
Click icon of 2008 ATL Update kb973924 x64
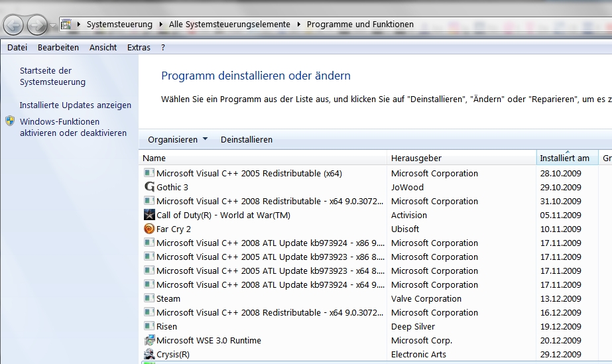coord(149,284)
